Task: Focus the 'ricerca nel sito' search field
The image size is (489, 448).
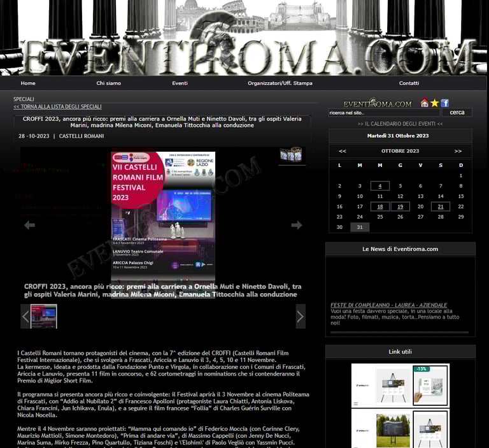Action: (x=384, y=113)
